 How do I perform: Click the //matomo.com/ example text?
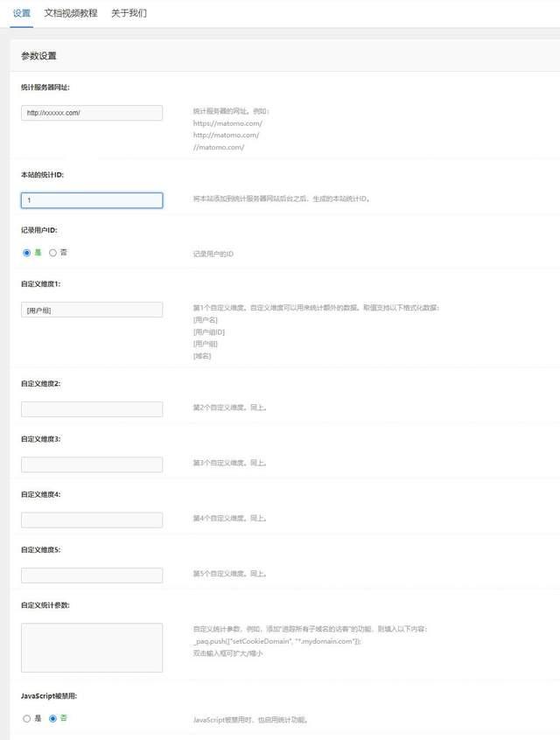pyautogui.click(x=219, y=147)
